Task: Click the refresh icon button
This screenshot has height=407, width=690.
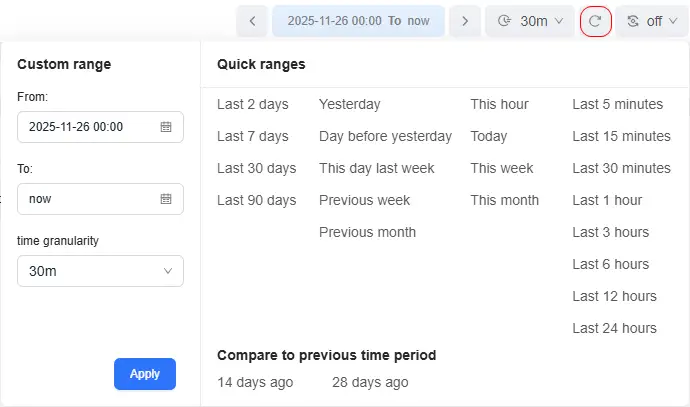Action: pos(596,20)
